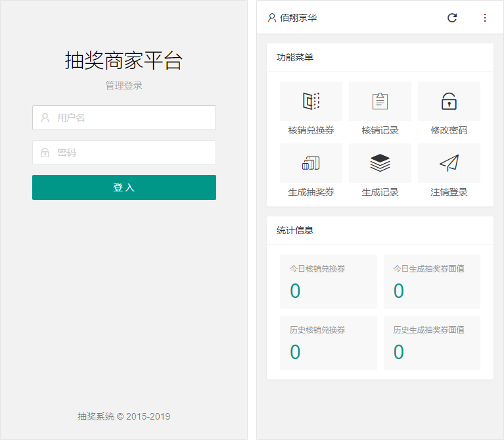The width and height of the screenshot is (504, 440).
Task: Open the three-dot more options menu
Action: coord(485,18)
